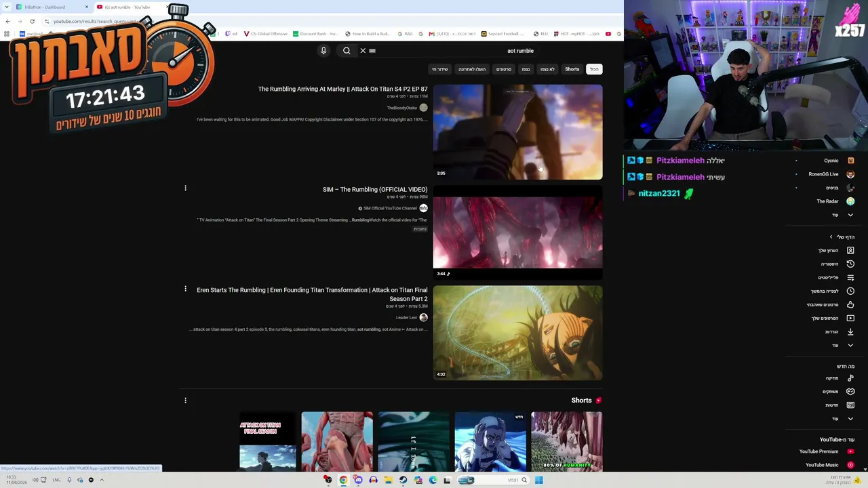Click 'The Rumbling Arriving At Marley' title
The width and height of the screenshot is (868, 488).
(342, 89)
